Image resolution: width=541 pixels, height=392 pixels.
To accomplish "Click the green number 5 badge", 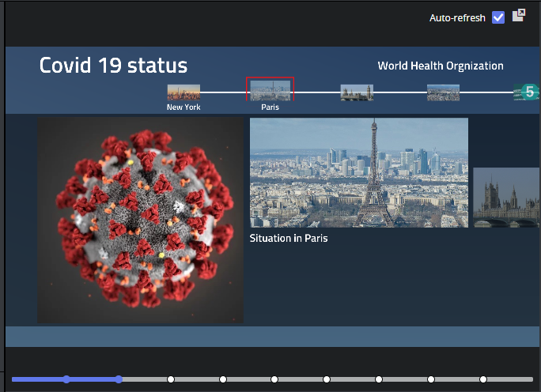I will tap(528, 92).
